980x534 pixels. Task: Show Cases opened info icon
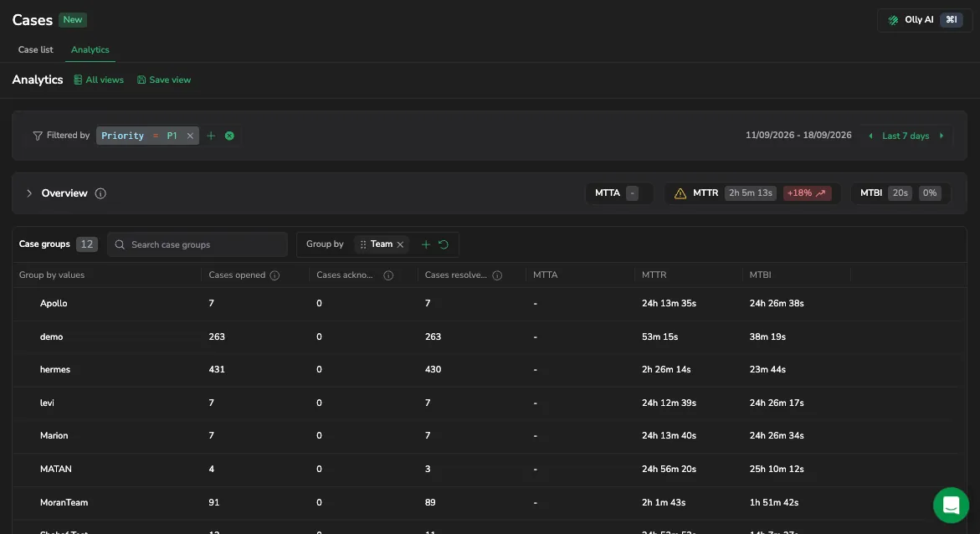tap(275, 275)
